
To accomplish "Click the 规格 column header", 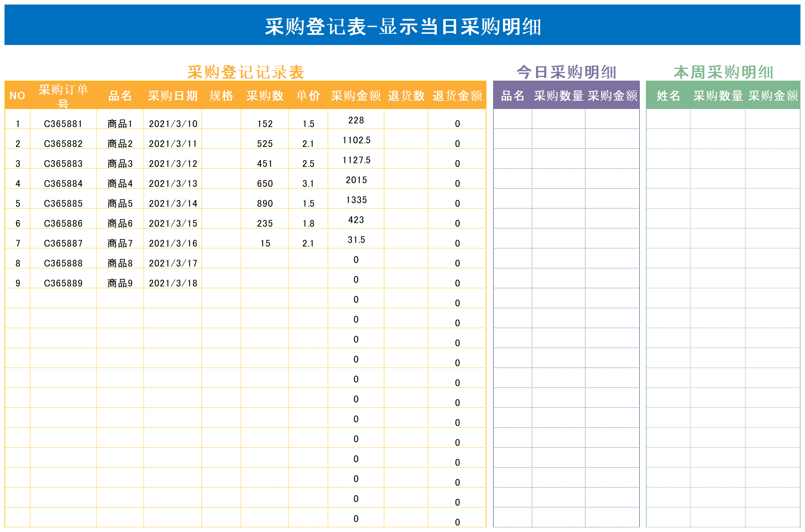I will (x=221, y=95).
